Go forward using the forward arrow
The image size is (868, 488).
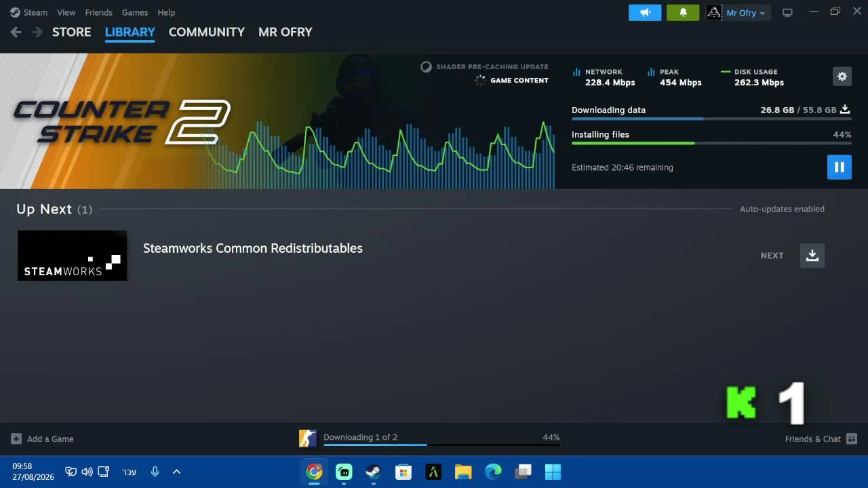point(37,32)
